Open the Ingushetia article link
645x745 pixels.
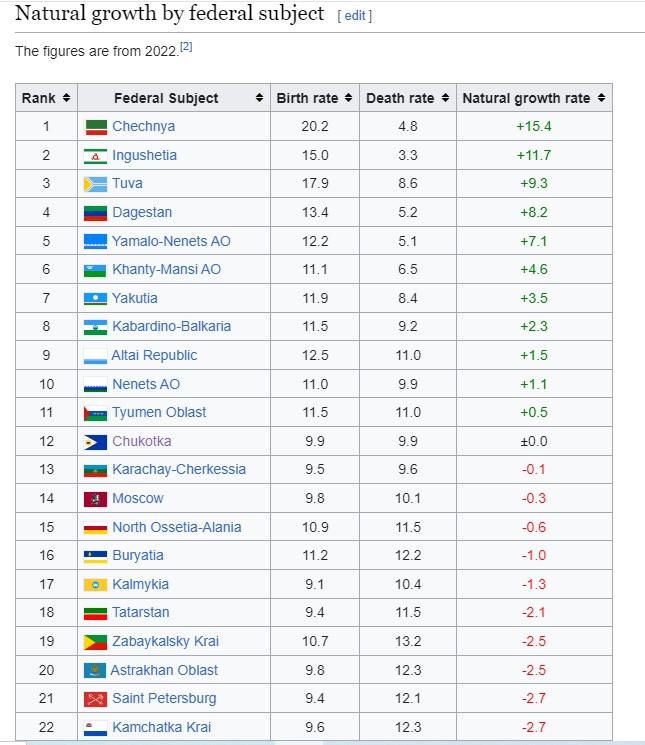tap(144, 155)
